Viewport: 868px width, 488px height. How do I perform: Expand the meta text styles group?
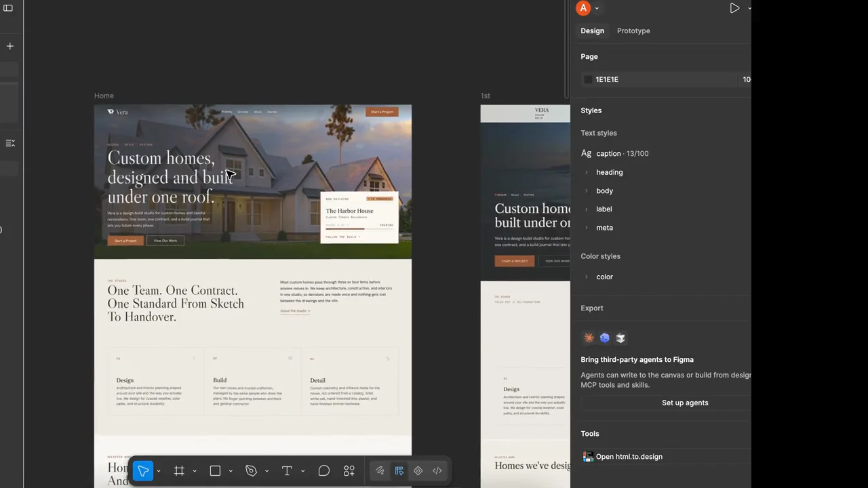[x=587, y=228]
